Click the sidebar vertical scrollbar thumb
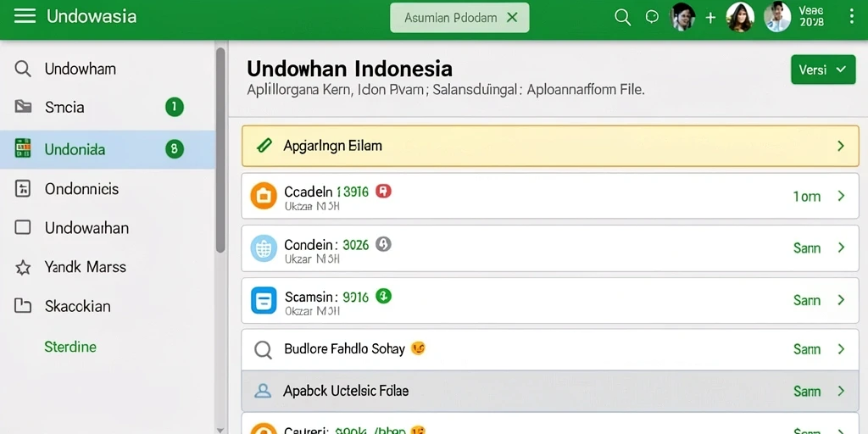868x434 pixels. click(220, 149)
